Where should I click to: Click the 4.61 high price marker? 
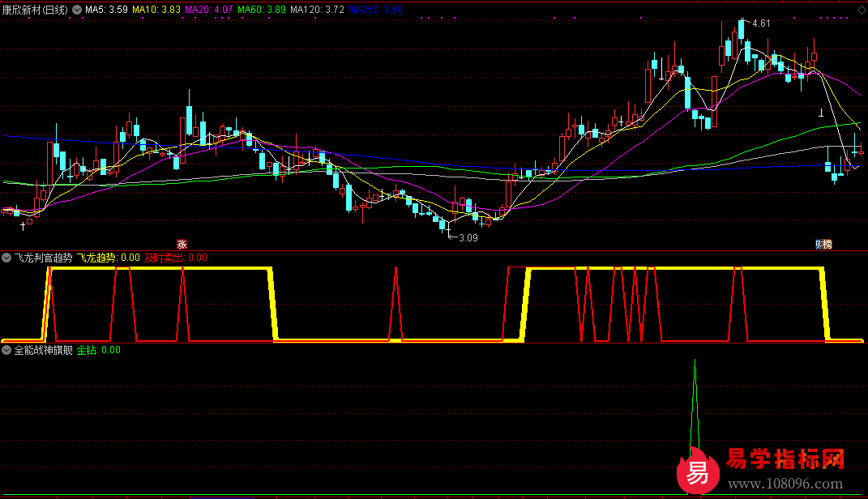point(761,23)
